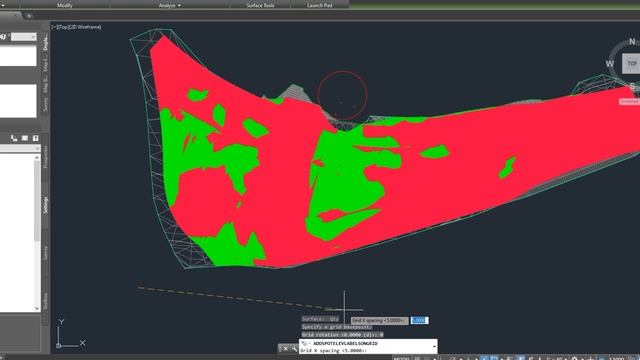The height and width of the screenshot is (360, 640).
Task: Open command line customization wrench icon
Action: (294, 349)
